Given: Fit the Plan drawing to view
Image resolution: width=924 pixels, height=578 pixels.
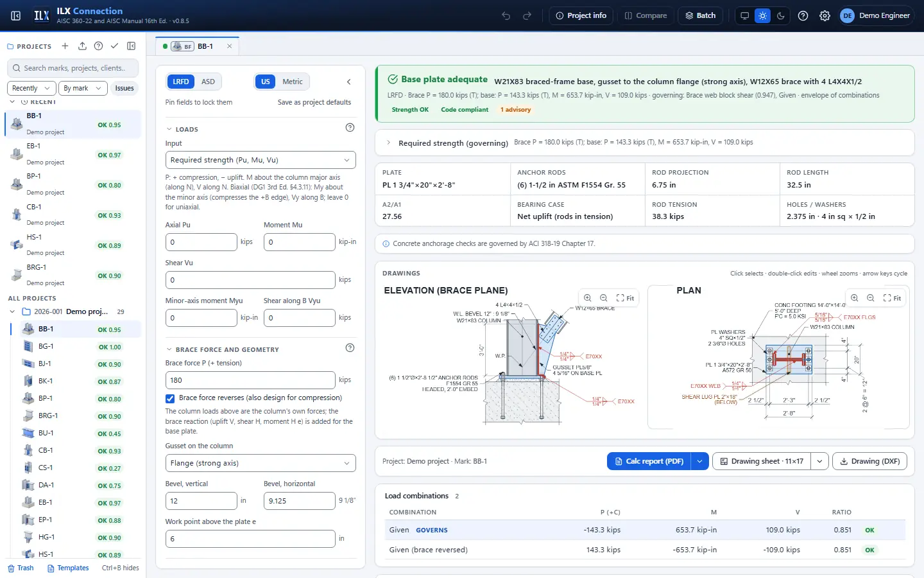Looking at the screenshot, I should (x=892, y=298).
